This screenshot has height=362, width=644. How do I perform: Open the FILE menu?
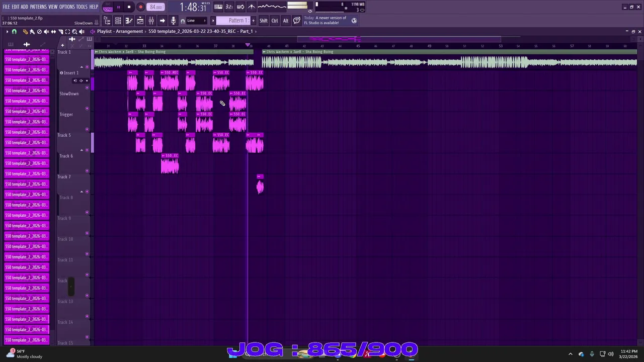click(6, 7)
